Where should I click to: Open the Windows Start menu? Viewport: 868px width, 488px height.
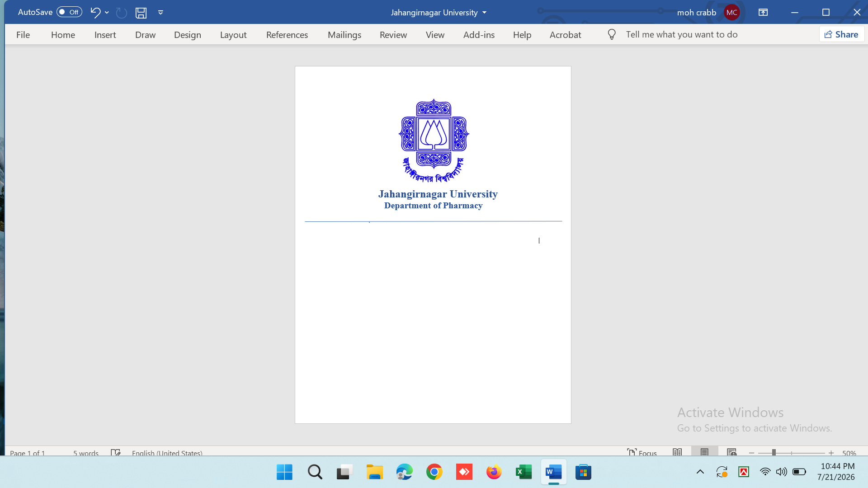pyautogui.click(x=284, y=472)
